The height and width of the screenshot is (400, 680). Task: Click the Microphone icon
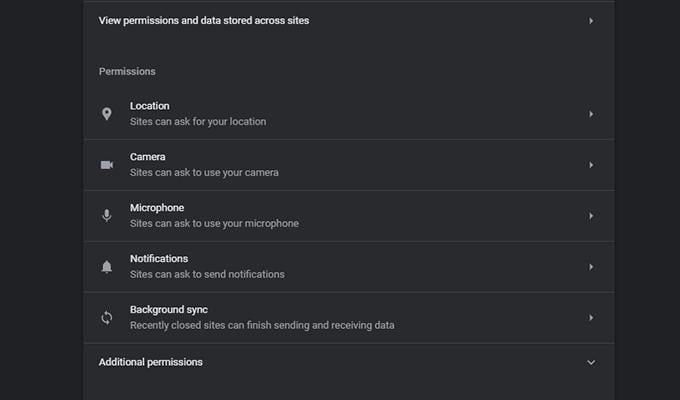tap(107, 216)
